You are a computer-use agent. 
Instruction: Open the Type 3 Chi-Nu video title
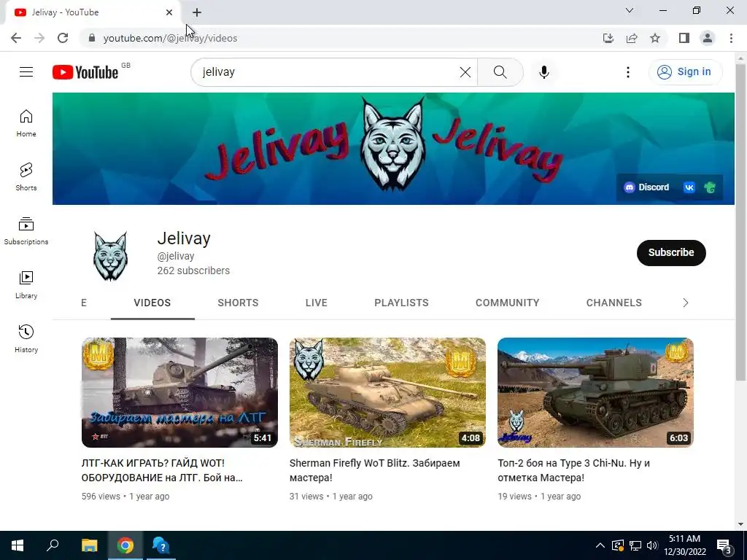[573, 470]
